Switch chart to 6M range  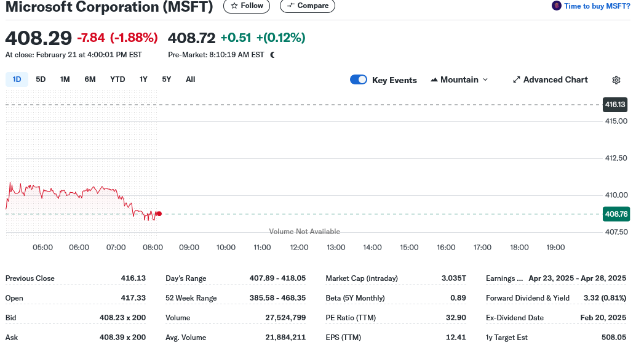click(x=90, y=79)
